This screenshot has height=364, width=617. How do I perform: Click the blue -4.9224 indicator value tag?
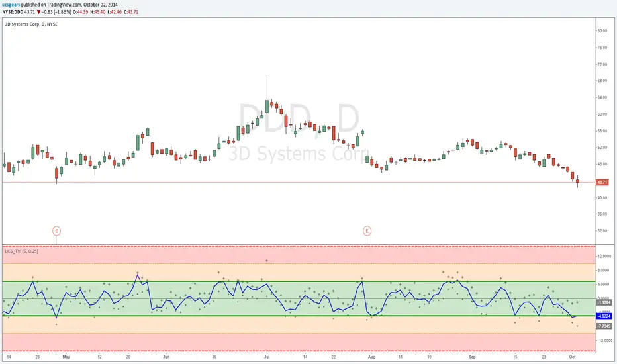604,316
